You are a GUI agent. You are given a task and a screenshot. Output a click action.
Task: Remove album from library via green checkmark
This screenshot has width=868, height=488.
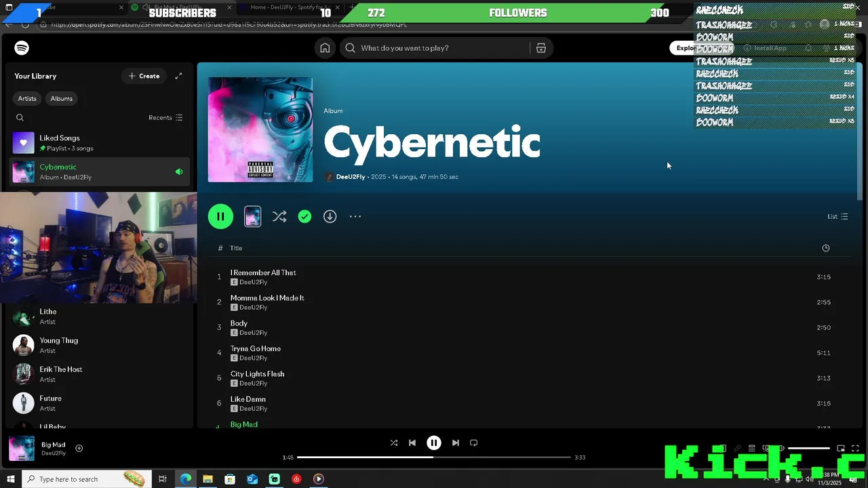tap(304, 216)
